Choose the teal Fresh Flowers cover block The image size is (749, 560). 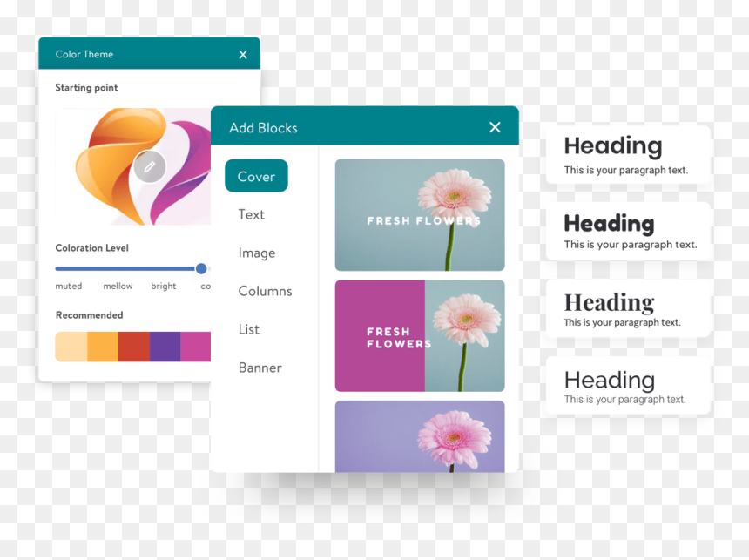point(420,215)
